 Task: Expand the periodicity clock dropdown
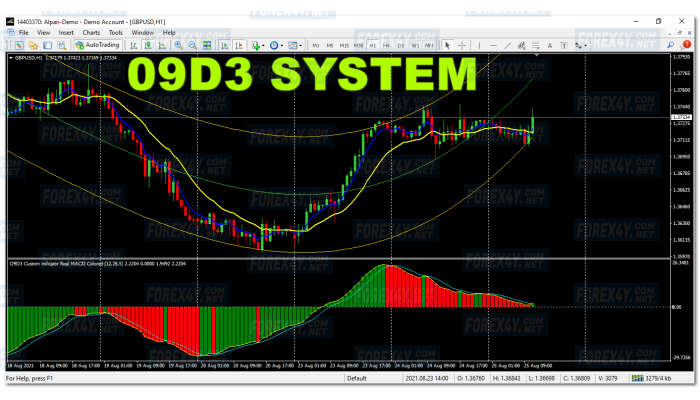pos(276,45)
